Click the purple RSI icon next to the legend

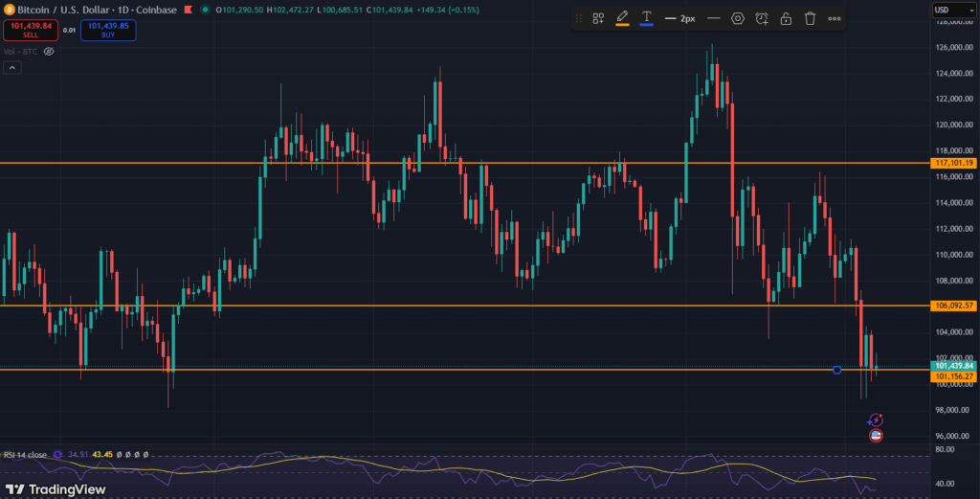click(x=57, y=455)
